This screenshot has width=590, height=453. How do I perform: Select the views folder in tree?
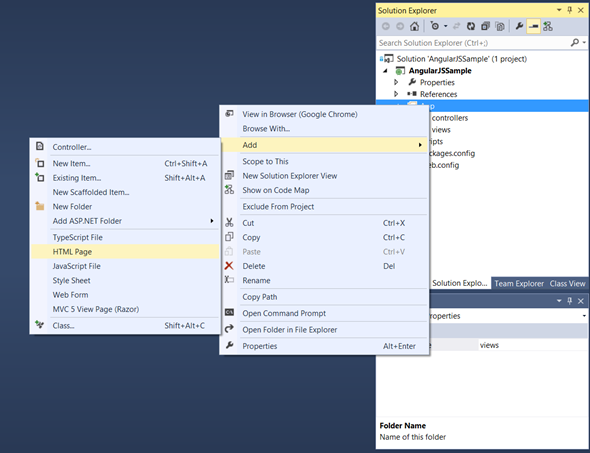441,130
